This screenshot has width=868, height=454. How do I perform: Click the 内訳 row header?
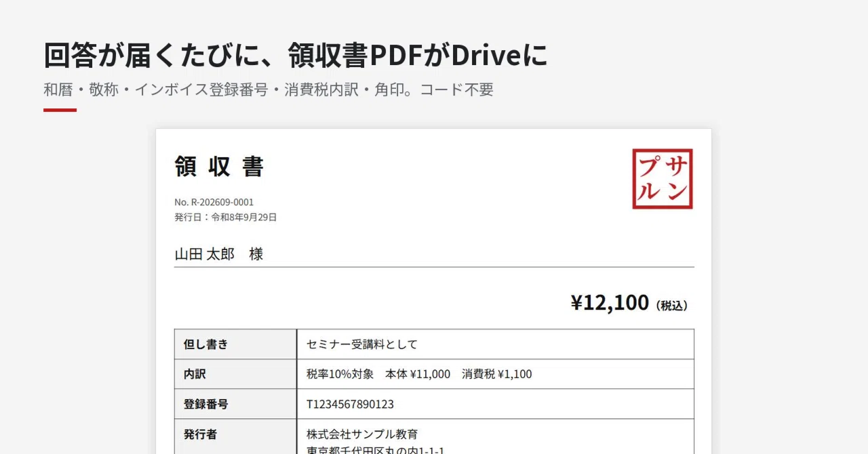click(235, 374)
